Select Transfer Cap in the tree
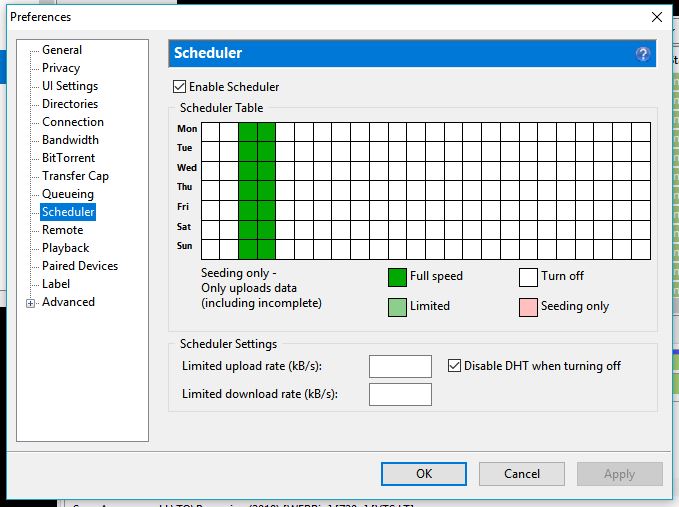Image resolution: width=679 pixels, height=507 pixels. pos(75,176)
